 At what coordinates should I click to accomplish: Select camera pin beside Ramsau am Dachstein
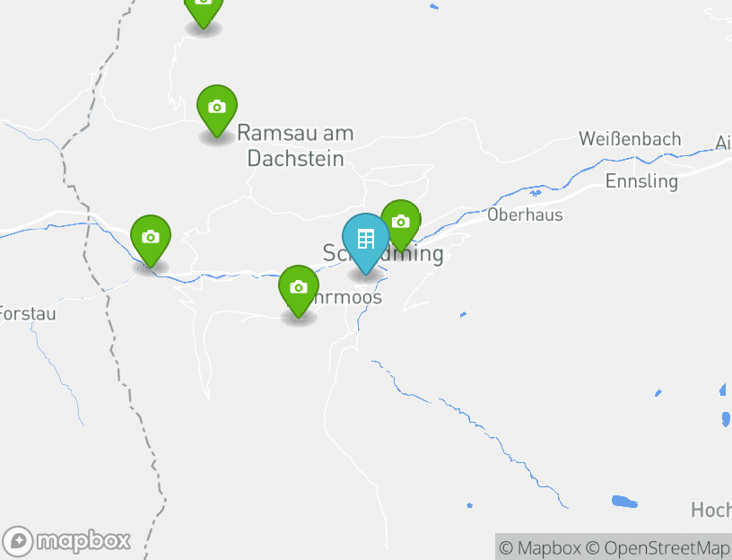[216, 110]
